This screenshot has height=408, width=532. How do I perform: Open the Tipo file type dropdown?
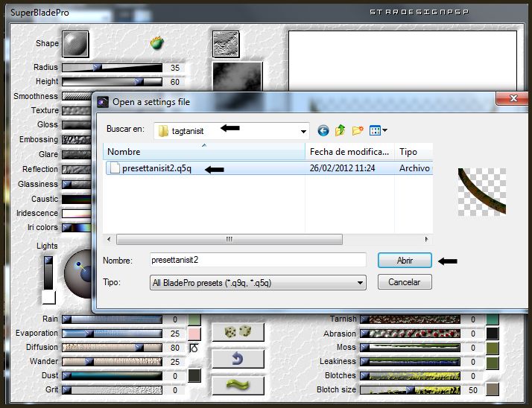pos(258,282)
